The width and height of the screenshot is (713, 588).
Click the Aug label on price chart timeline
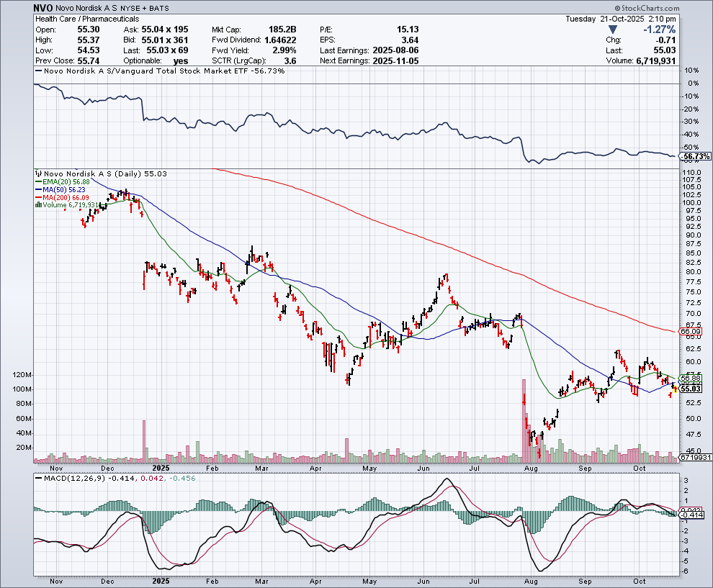(x=532, y=467)
